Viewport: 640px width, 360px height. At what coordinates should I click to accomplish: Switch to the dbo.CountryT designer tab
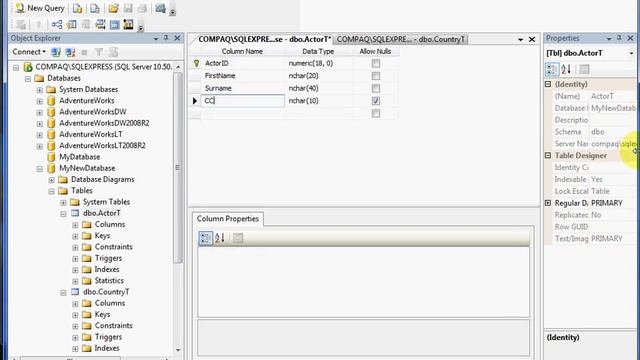(x=400, y=39)
